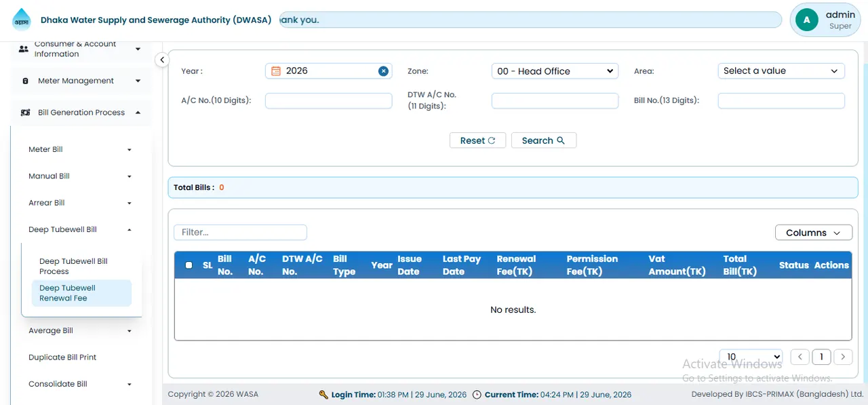
Task: Expand the Meter Management menu
Action: click(x=138, y=81)
